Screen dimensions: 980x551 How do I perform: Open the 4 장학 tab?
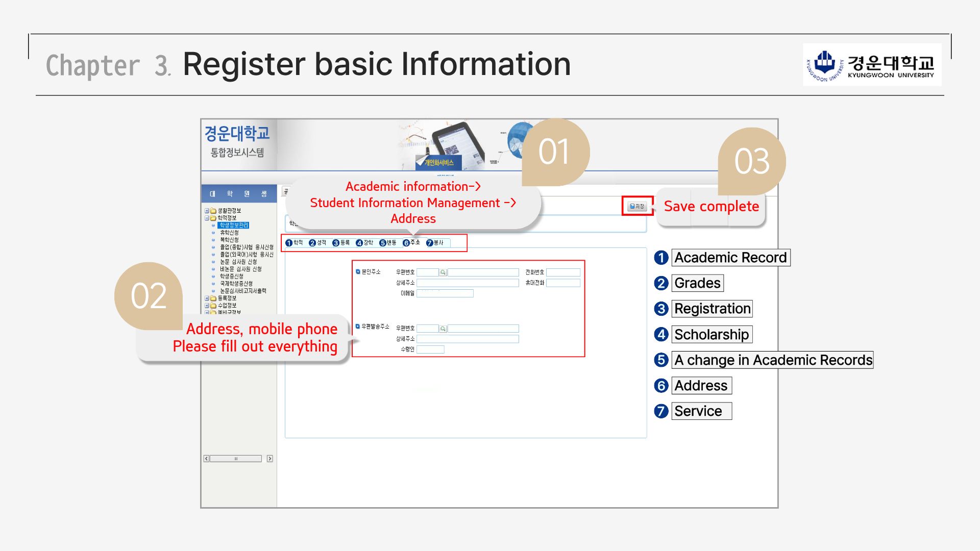pos(364,243)
